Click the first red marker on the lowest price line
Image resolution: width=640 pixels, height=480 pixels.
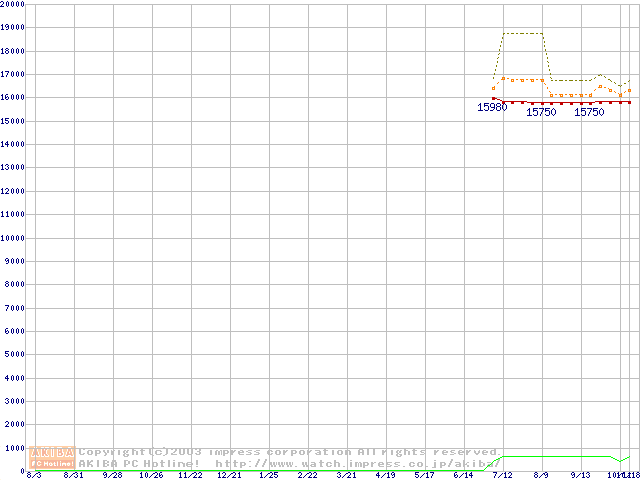click(x=493, y=98)
